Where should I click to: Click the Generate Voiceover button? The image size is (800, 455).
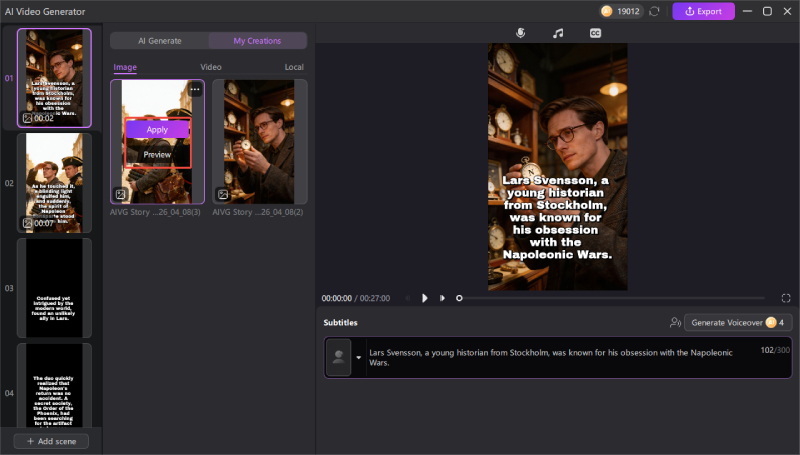(737, 323)
